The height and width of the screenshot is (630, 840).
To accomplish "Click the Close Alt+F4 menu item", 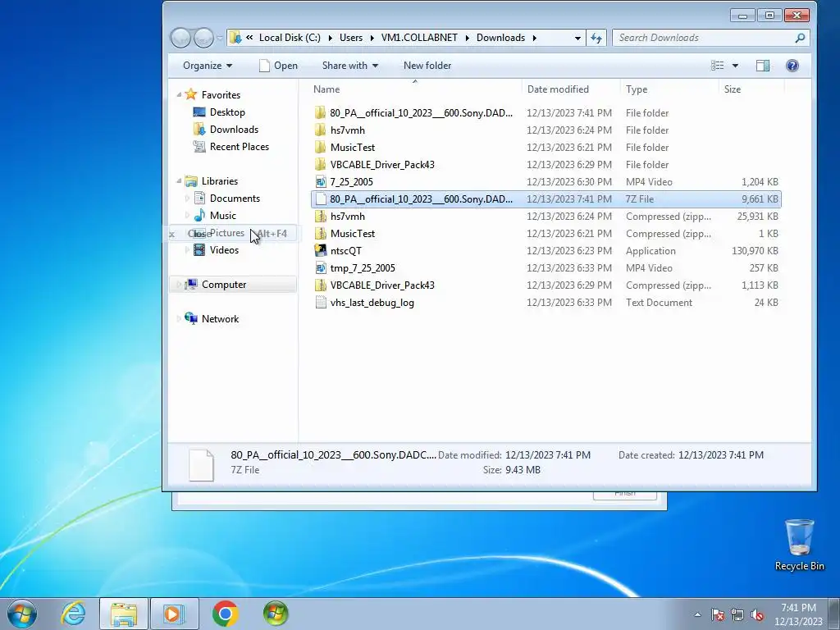I will (x=232, y=234).
